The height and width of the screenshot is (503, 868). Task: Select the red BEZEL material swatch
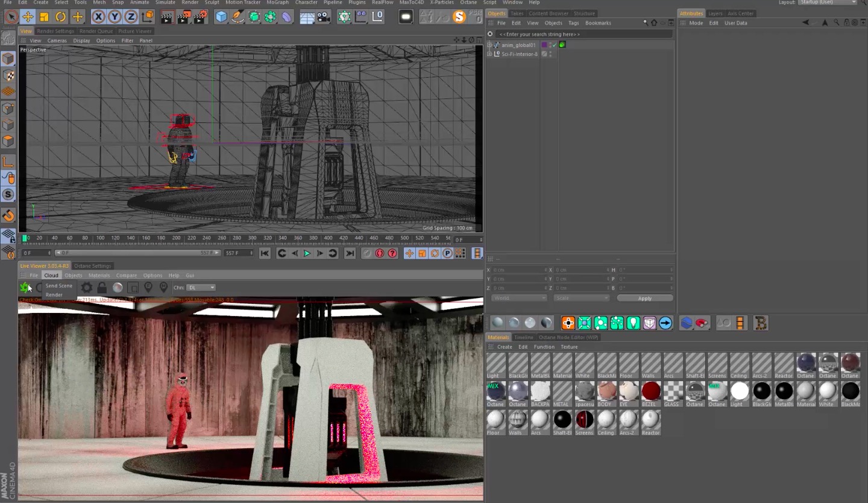point(650,391)
